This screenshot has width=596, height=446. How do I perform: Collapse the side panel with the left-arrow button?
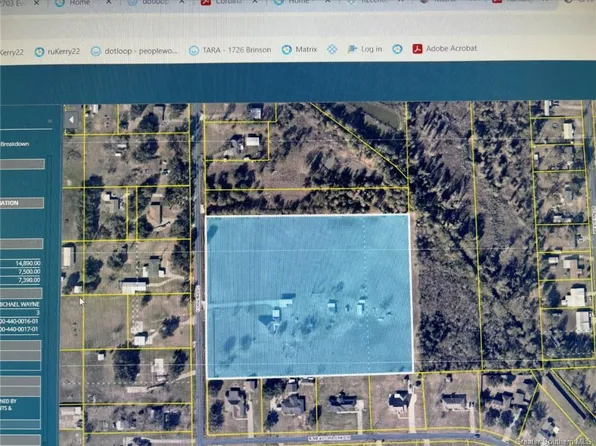point(71,120)
